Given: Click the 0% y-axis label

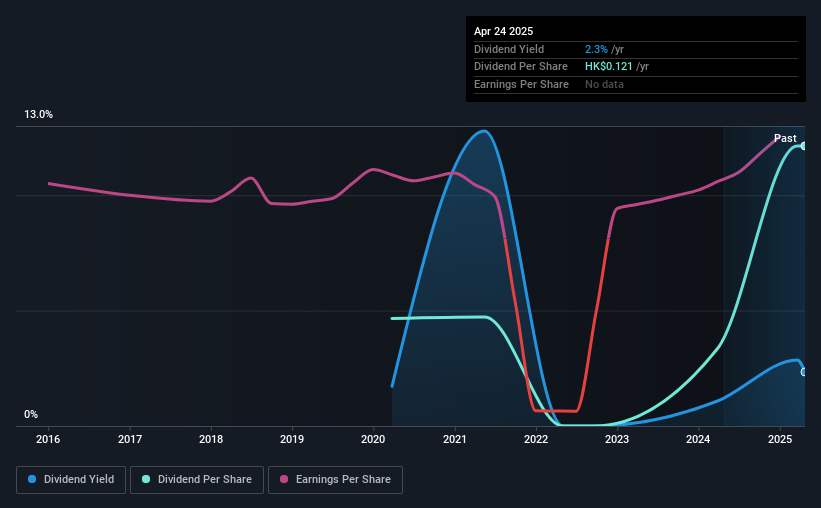Looking at the screenshot, I should pos(31,415).
